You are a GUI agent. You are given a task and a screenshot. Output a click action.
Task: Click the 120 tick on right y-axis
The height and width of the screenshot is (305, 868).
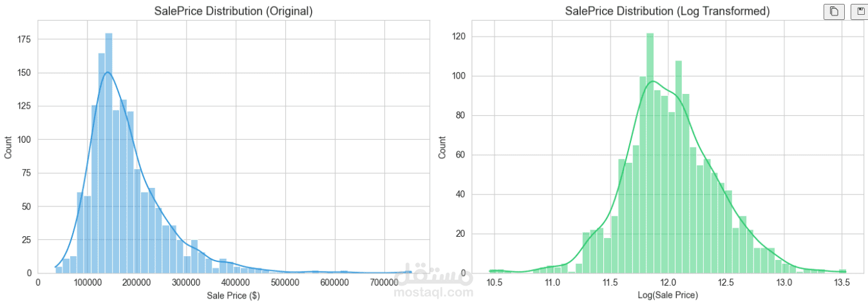pos(460,37)
